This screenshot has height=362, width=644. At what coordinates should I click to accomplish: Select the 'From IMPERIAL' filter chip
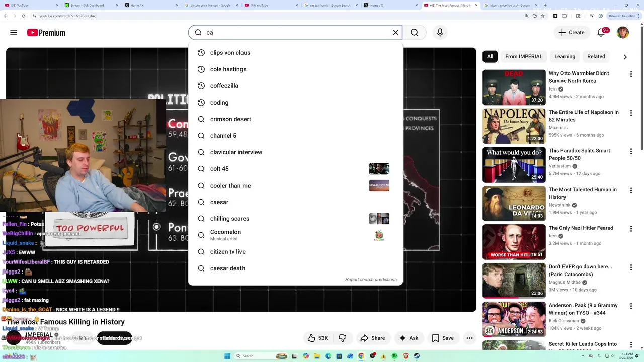[x=524, y=57]
